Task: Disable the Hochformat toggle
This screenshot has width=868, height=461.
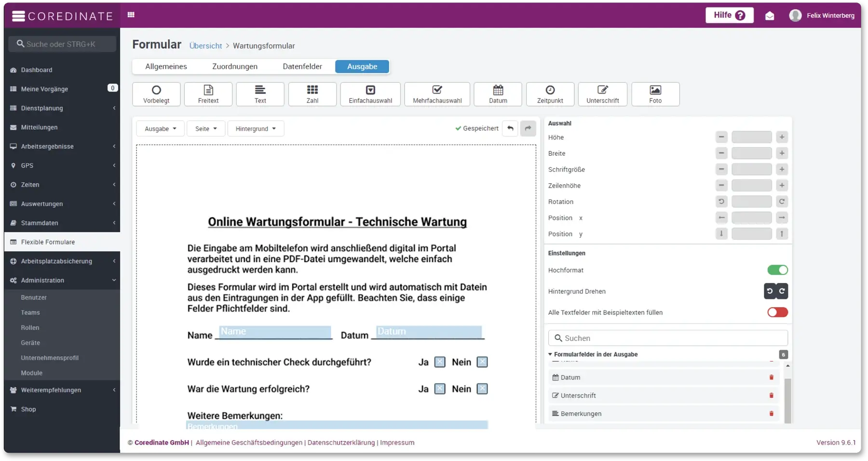Action: point(777,270)
